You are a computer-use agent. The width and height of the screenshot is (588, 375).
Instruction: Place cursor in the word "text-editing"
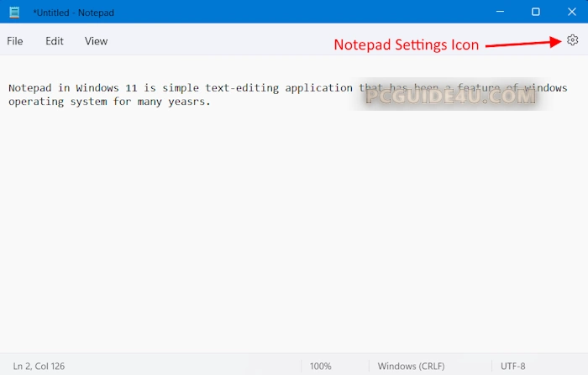pyautogui.click(x=242, y=88)
